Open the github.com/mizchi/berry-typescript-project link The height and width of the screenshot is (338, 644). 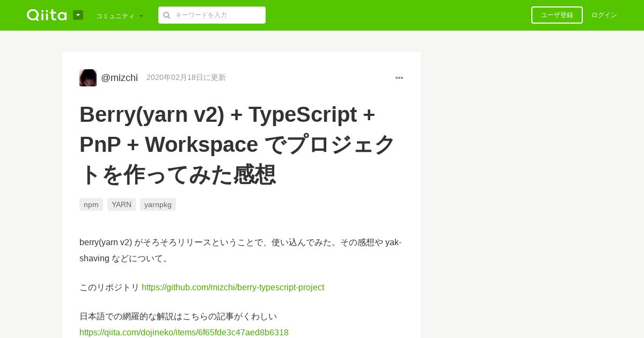point(233,287)
